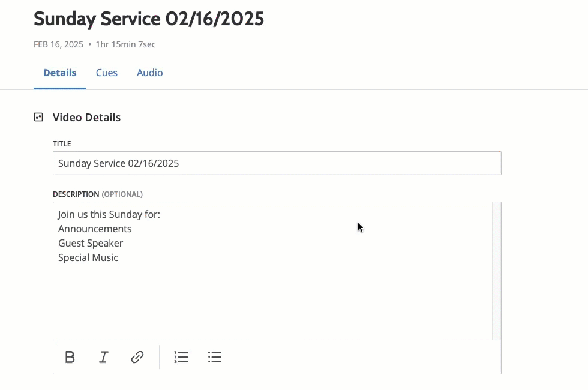This screenshot has height=390, width=588.
Task: Click the description box vertical scrollbar
Action: pos(496,271)
